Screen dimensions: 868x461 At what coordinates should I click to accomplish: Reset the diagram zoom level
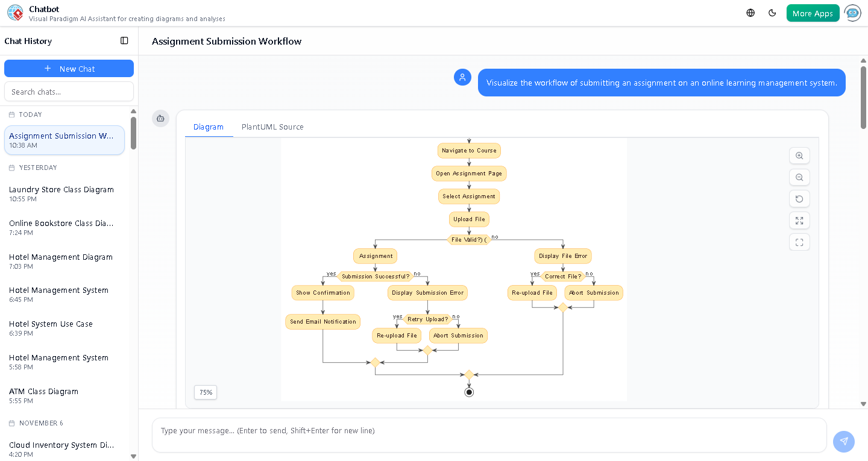(799, 199)
